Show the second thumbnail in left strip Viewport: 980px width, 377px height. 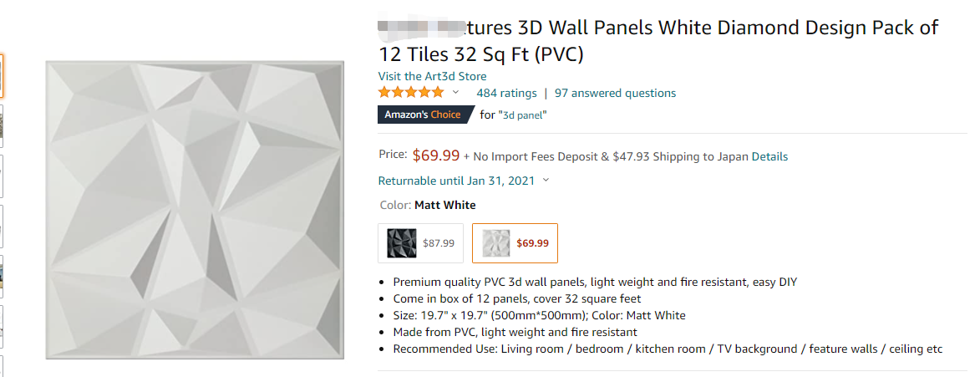click(2, 125)
